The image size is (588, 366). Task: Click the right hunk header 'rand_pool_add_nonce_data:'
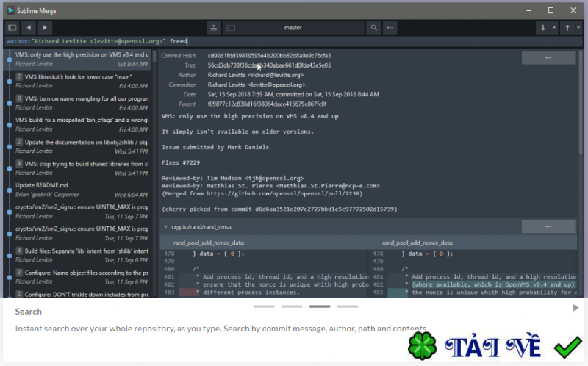[417, 243]
